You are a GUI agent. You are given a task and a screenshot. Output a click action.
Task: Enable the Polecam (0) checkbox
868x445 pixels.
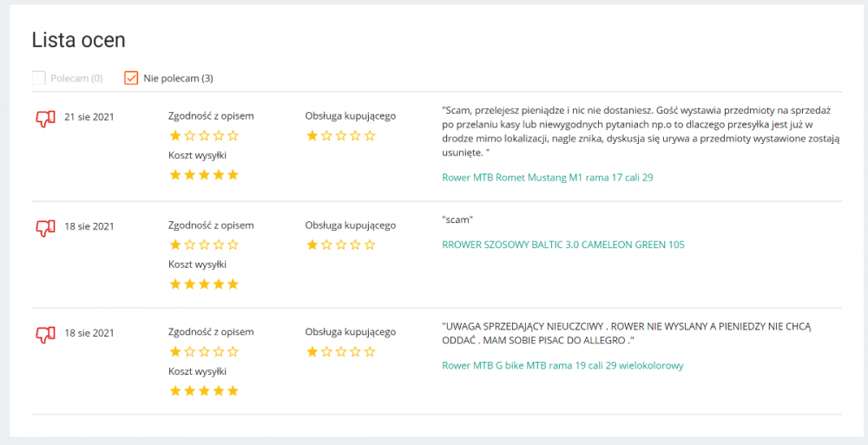[38, 78]
